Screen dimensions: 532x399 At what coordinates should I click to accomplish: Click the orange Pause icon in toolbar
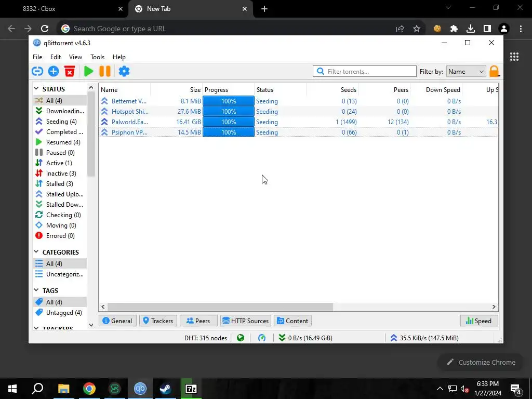click(x=105, y=71)
